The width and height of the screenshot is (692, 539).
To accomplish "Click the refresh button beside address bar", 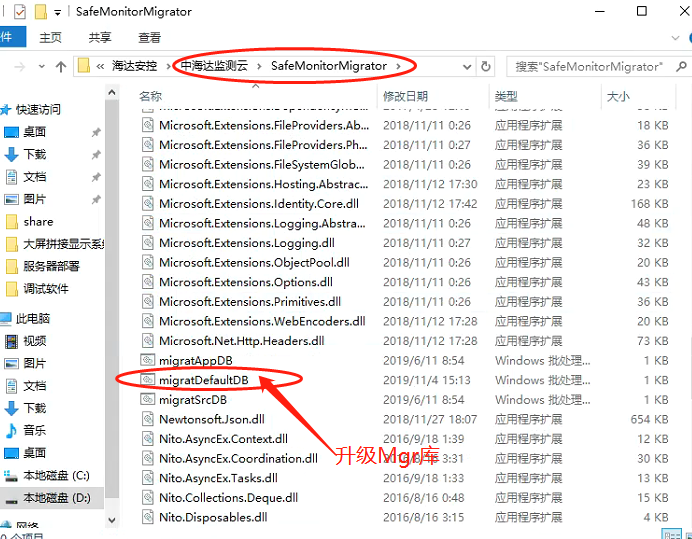I will point(486,66).
